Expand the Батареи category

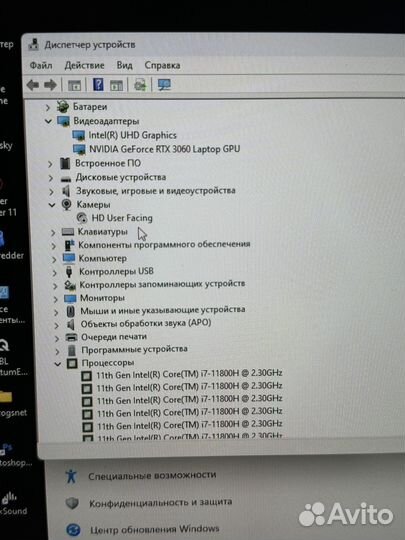coord(48,107)
